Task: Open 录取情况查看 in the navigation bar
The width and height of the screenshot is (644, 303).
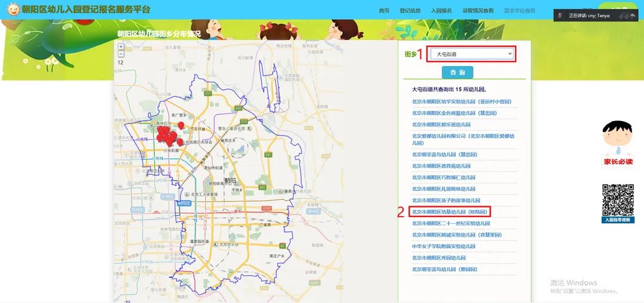Action: point(478,11)
